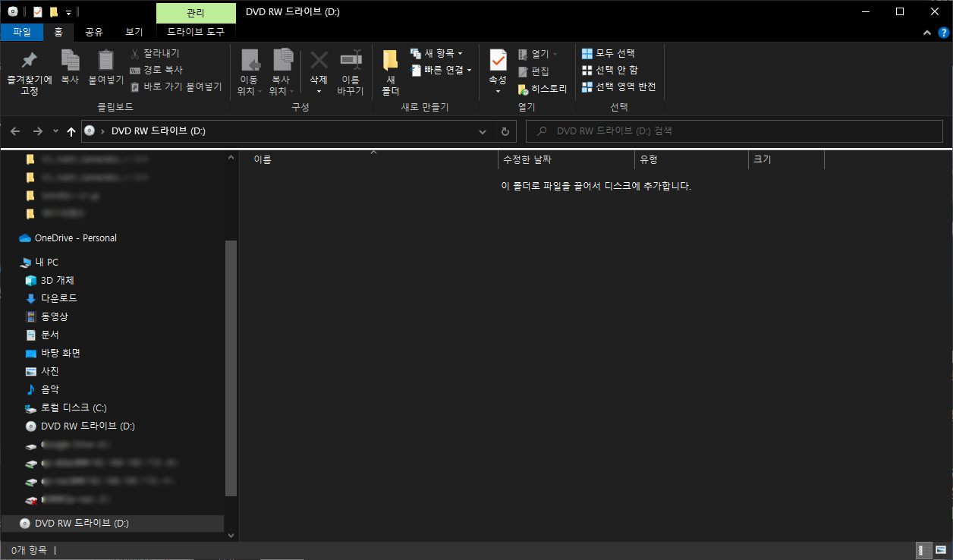The image size is (953, 560).
Task: Open 히스토리 file history
Action: coord(543,89)
